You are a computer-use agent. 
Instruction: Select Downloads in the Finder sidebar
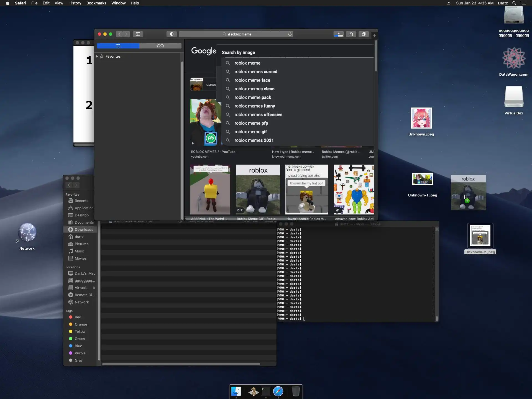[x=84, y=229]
